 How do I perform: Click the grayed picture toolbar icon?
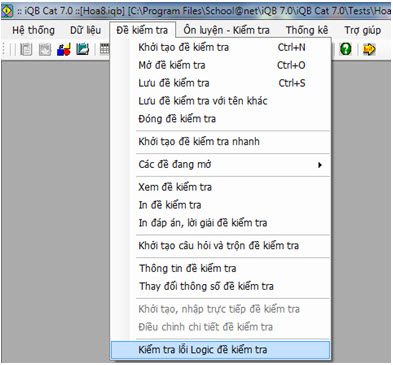[45, 50]
